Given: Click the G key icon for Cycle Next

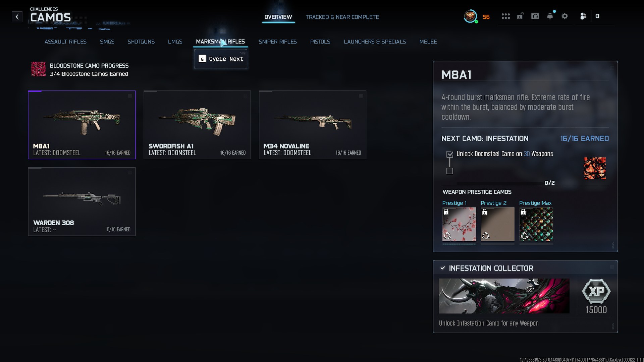Looking at the screenshot, I should [x=202, y=59].
